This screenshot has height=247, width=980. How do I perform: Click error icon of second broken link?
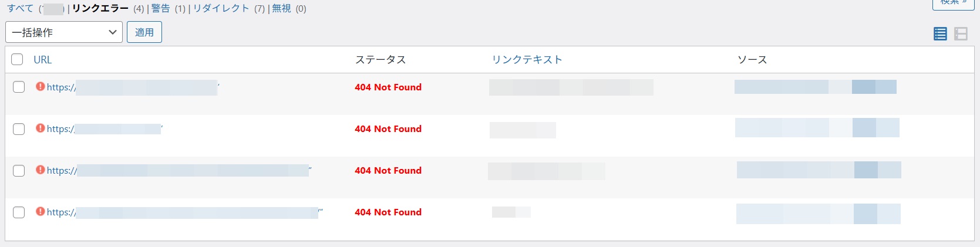pyautogui.click(x=40, y=128)
